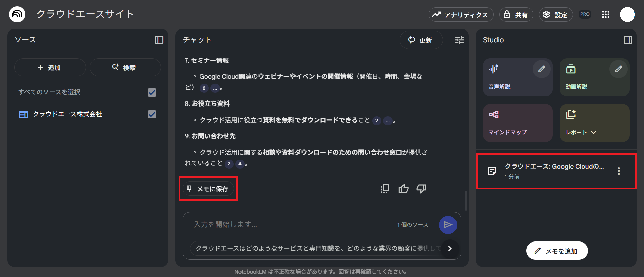Open chat configuration sliders icon
Screen dimensions: 644x277
tap(460, 40)
